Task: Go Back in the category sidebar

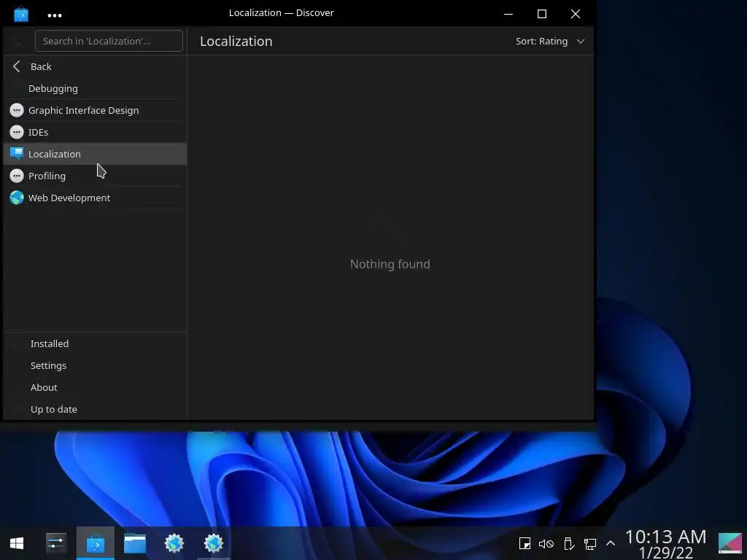Action: 95,66
